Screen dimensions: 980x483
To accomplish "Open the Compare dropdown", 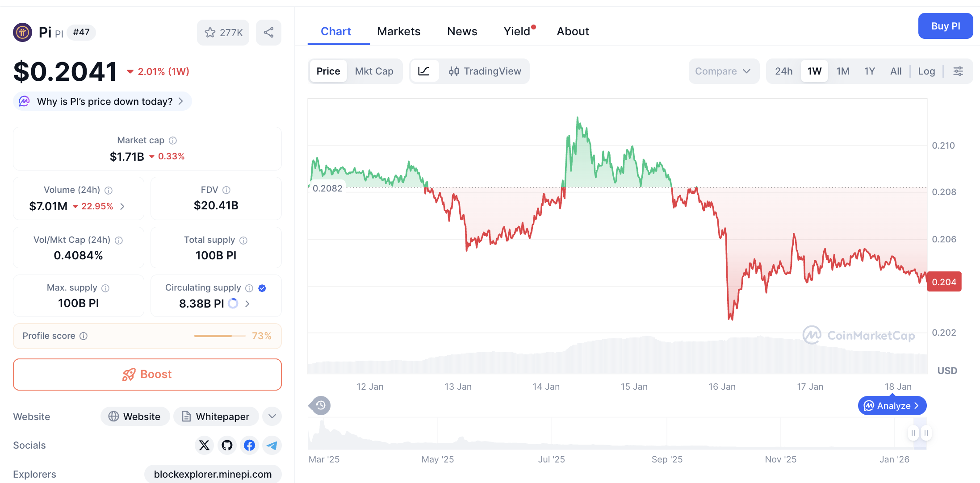I will (724, 71).
